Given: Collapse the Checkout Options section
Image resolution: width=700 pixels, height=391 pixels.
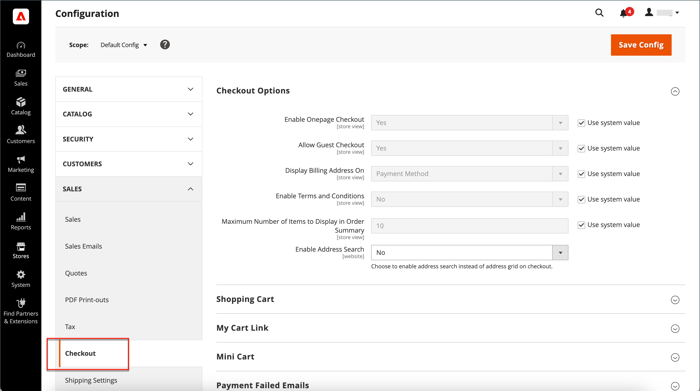Looking at the screenshot, I should coord(675,92).
